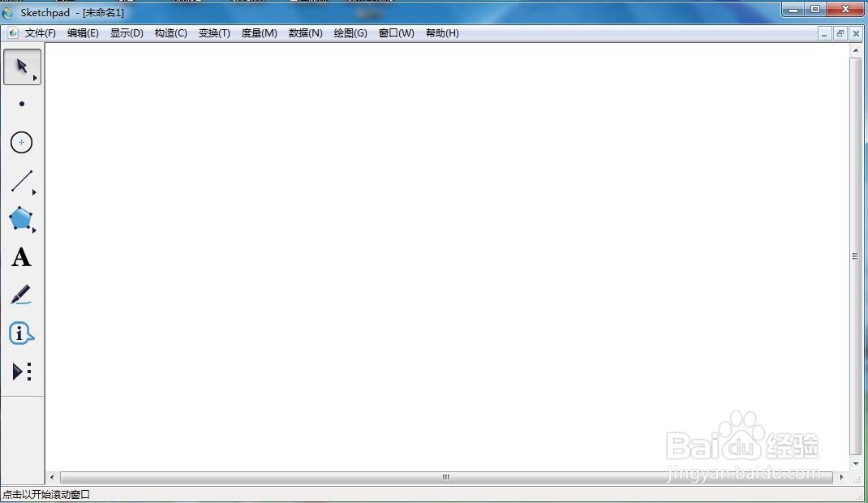Open the 显示(D) menu
868x503 pixels.
pyautogui.click(x=127, y=33)
